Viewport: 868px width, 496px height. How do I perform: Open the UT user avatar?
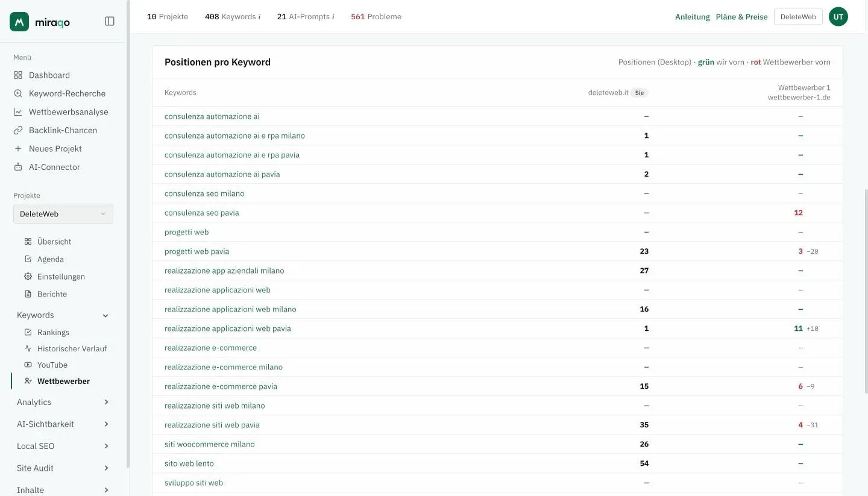tap(838, 17)
